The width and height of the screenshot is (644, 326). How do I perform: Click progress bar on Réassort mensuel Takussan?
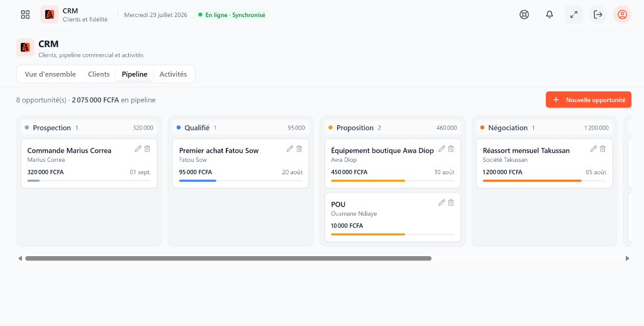coord(545,181)
